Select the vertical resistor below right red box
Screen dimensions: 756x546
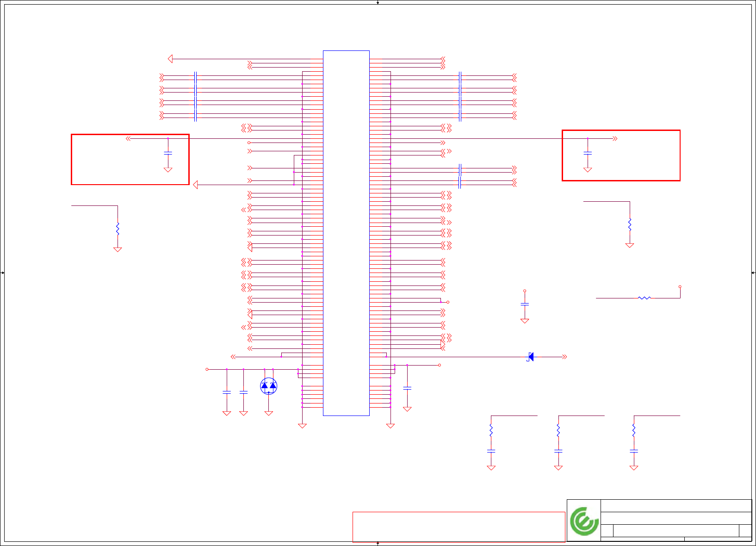[x=630, y=225]
